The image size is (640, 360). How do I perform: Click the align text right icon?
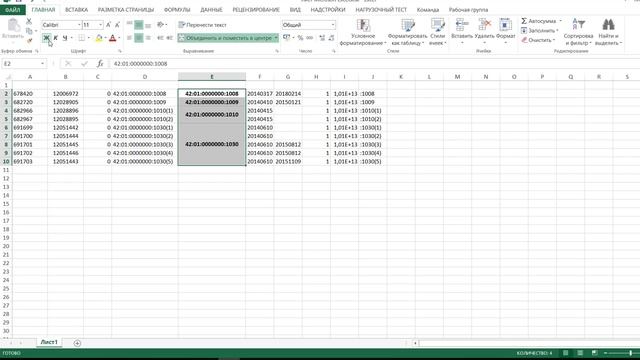coord(148,38)
